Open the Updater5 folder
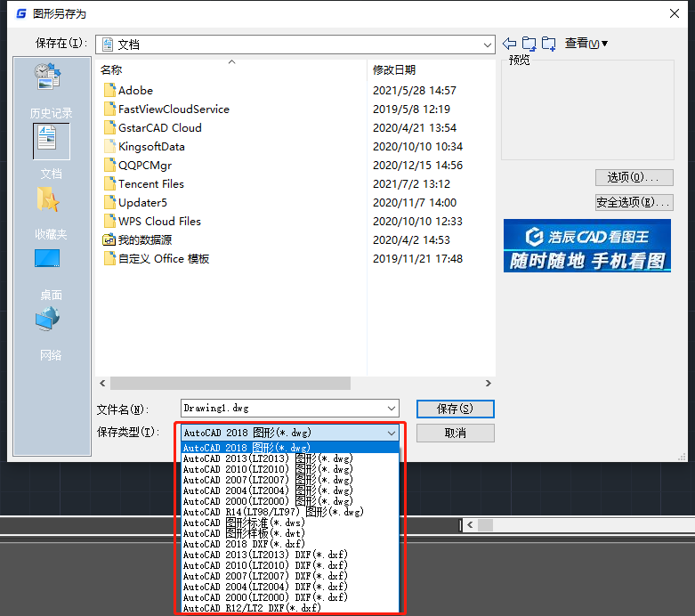Viewport: 695px width, 616px height. (135, 202)
